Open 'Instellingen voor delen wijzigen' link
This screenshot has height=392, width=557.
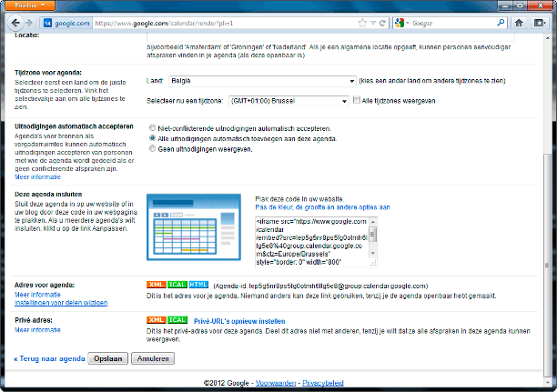click(x=61, y=303)
